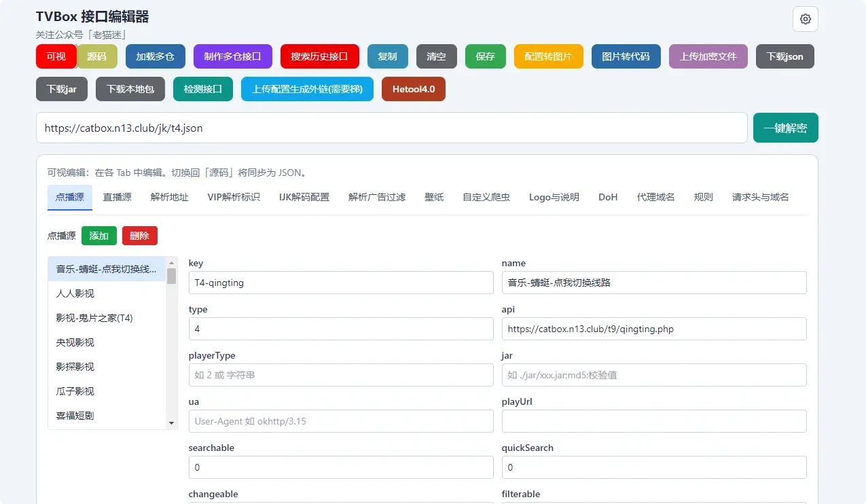Open the settings gear icon

[805, 19]
